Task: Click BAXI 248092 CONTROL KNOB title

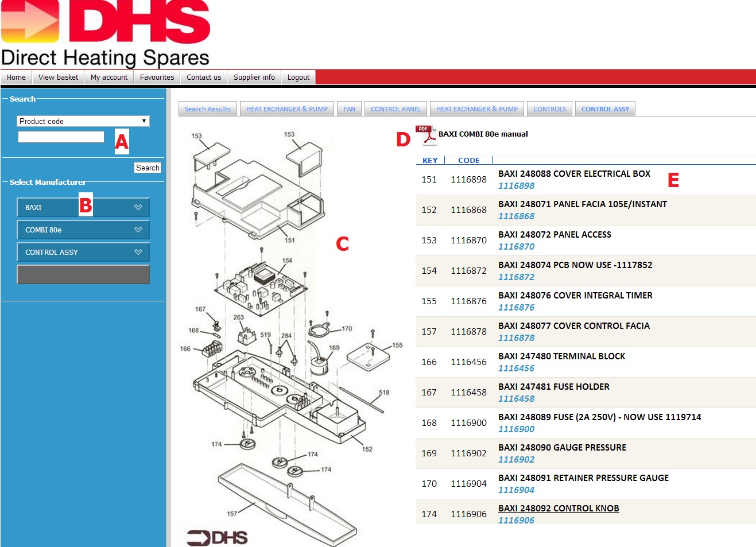Action: pos(559,509)
